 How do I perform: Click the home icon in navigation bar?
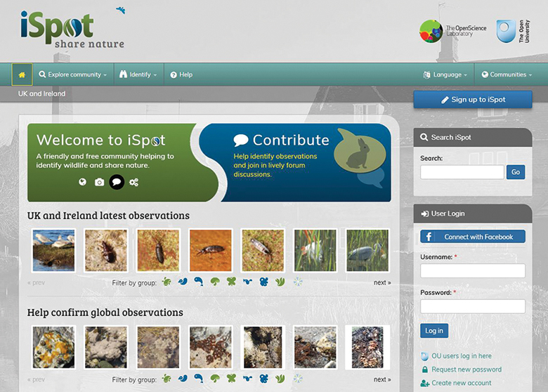(22, 74)
